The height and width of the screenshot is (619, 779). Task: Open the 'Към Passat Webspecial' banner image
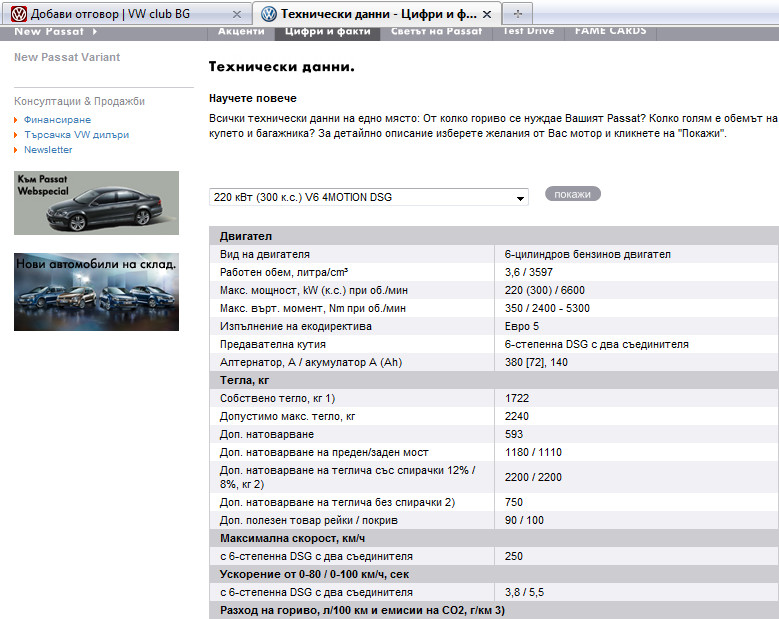tap(96, 203)
